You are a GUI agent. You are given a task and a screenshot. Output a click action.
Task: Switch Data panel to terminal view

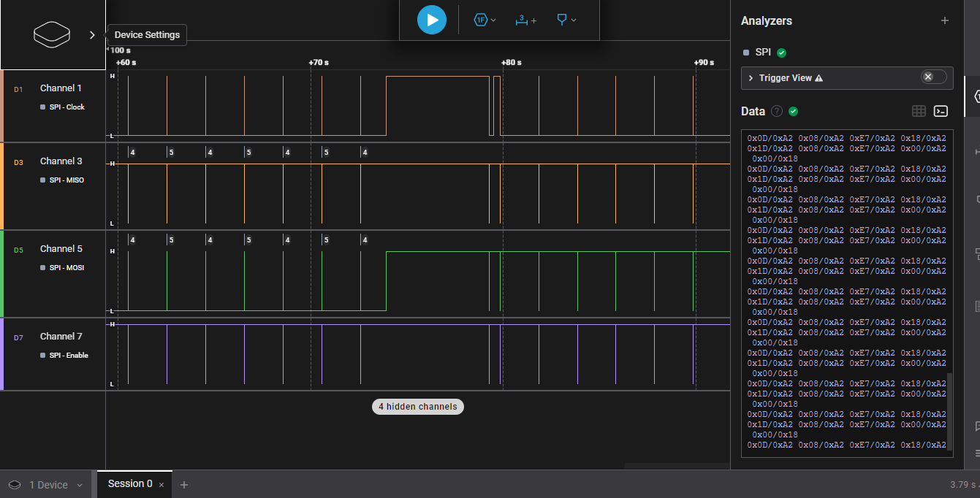[x=941, y=111]
